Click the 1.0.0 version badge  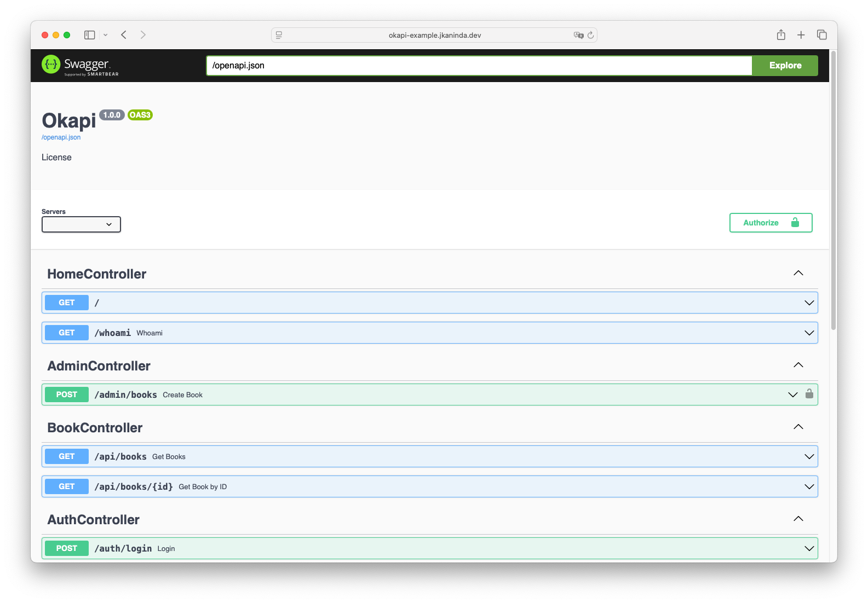point(112,115)
